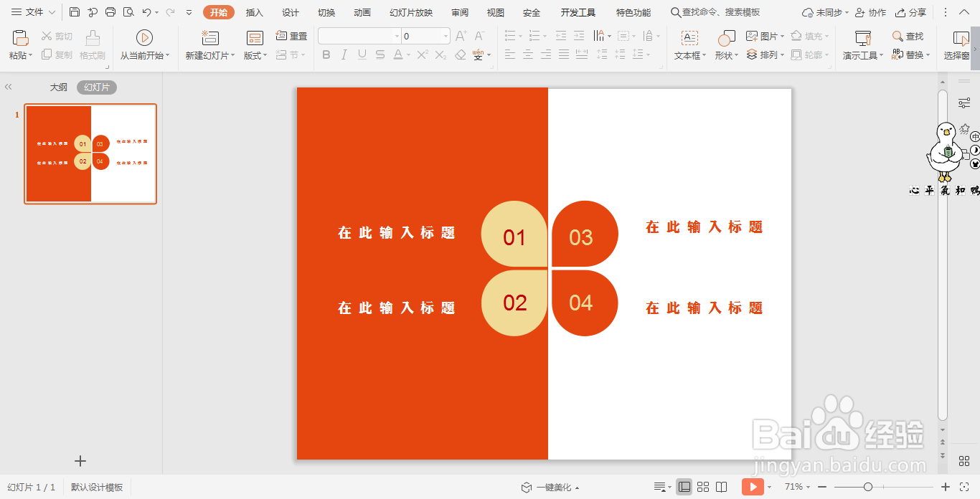Switch to the 设计 Design tab
The width and height of the screenshot is (980, 499).
point(290,12)
